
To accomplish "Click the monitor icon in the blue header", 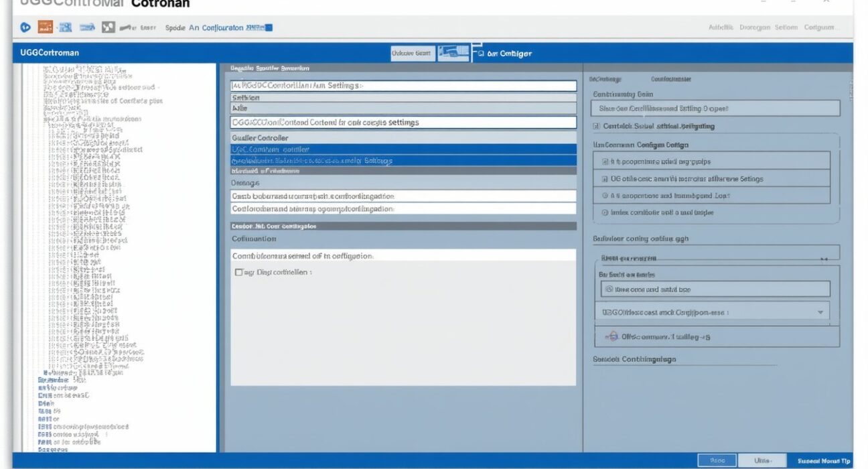I will point(453,54).
